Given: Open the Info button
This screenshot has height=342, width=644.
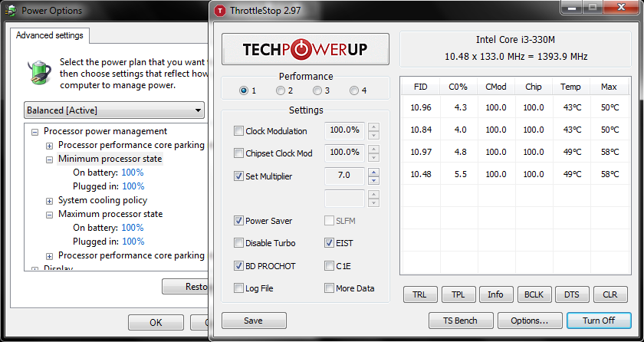Looking at the screenshot, I should pos(496,294).
